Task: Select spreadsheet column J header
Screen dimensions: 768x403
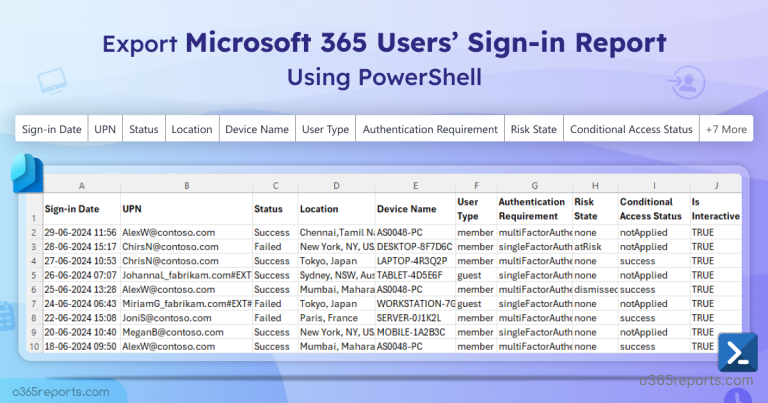Action: (716, 186)
